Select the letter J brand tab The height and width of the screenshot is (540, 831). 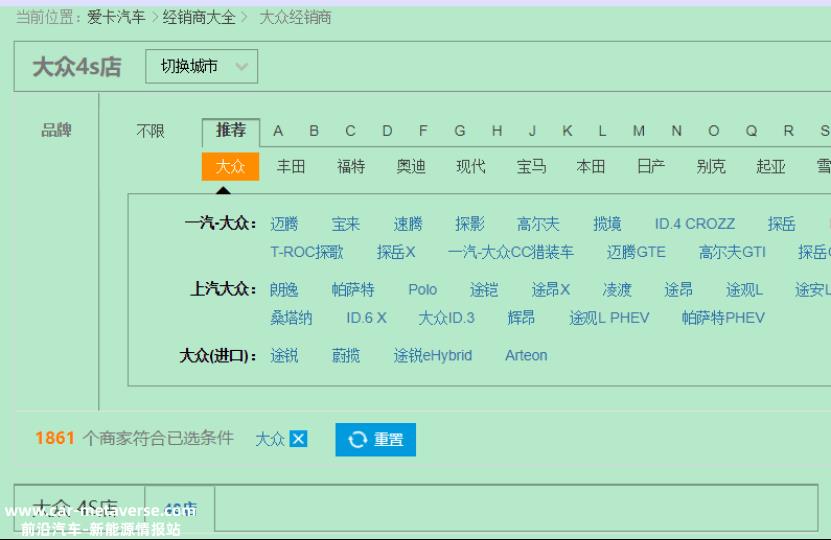pos(532,131)
